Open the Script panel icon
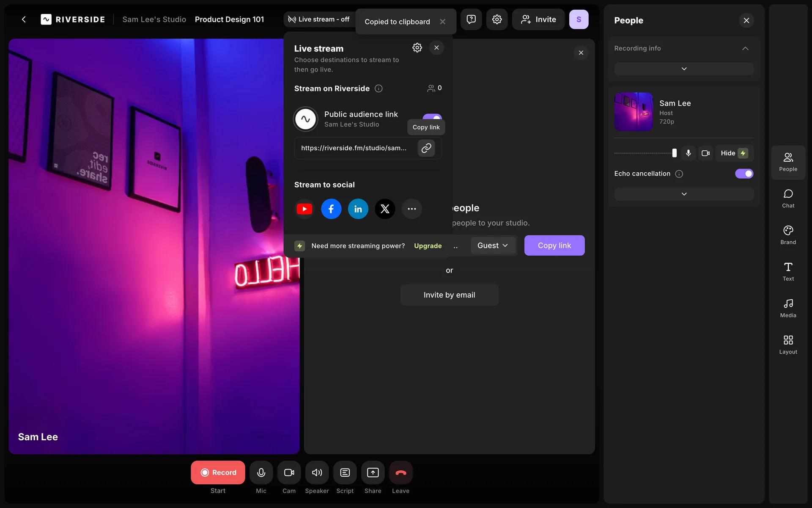Viewport: 812px width, 508px height. click(345, 472)
